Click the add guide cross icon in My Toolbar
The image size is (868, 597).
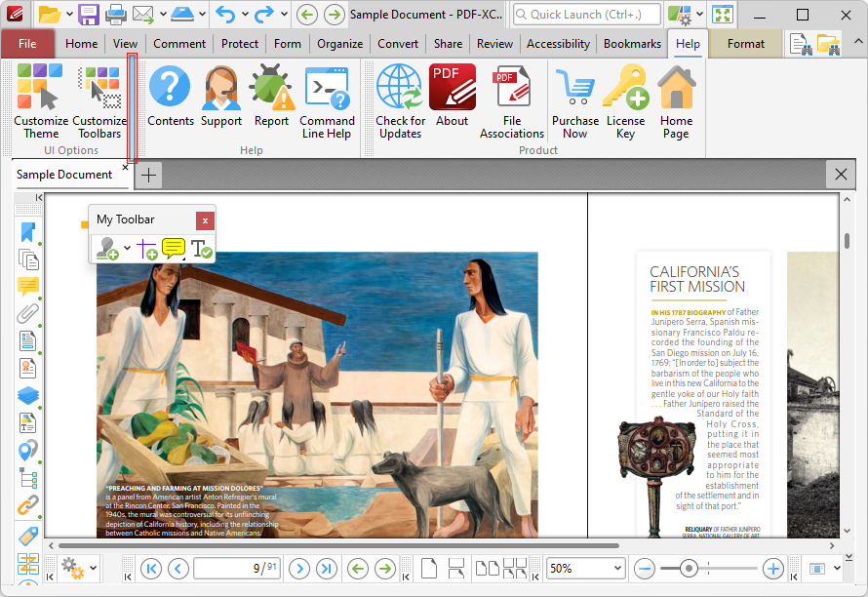click(146, 249)
